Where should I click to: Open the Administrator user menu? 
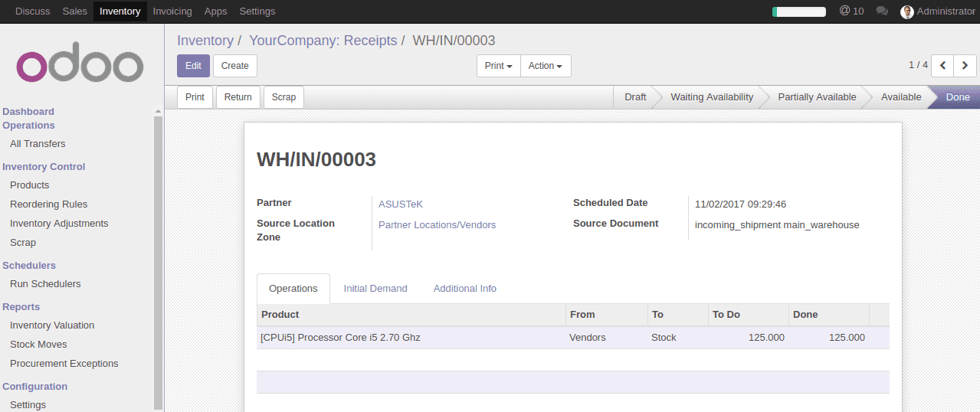tap(939, 11)
